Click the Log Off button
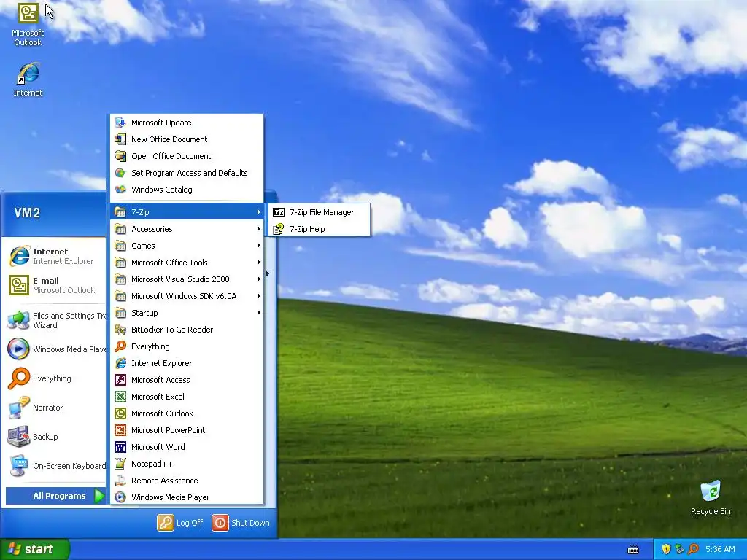 tap(181, 523)
